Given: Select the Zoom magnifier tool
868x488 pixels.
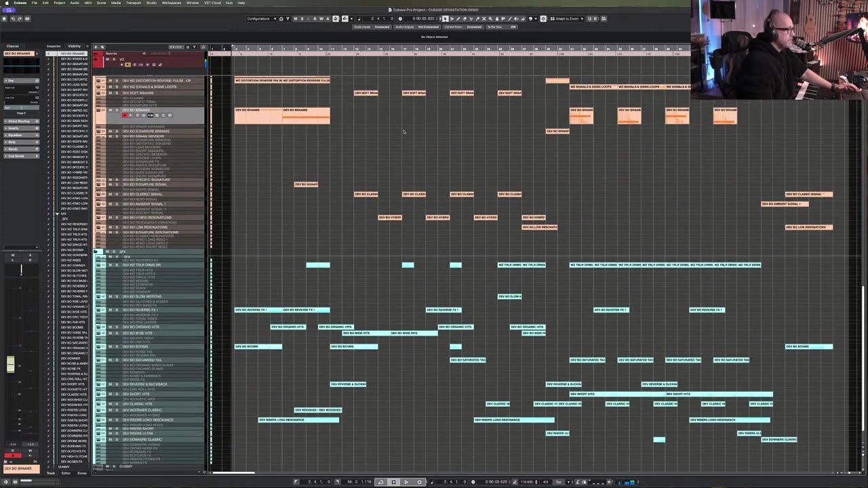Looking at the screenshot, I should [x=490, y=18].
